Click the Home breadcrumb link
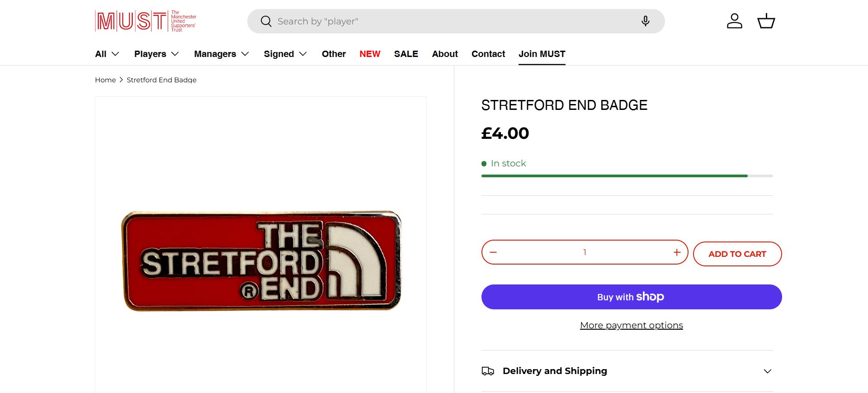The image size is (868, 393). [x=105, y=80]
